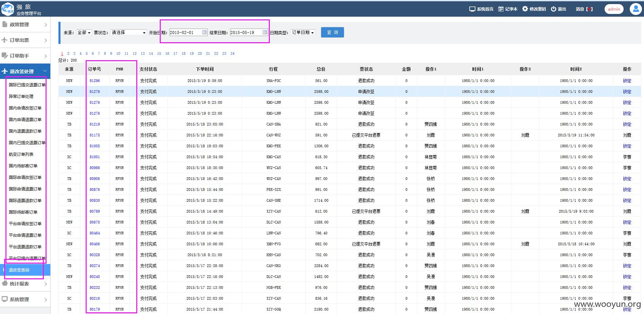Click price cell 3284.00
Screen dimensions: 644x314
(321, 266)
